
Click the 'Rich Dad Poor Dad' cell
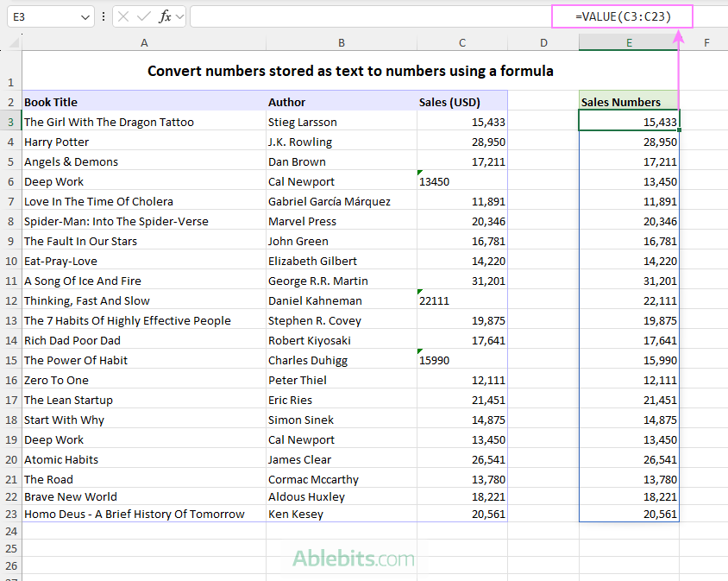pyautogui.click(x=144, y=340)
